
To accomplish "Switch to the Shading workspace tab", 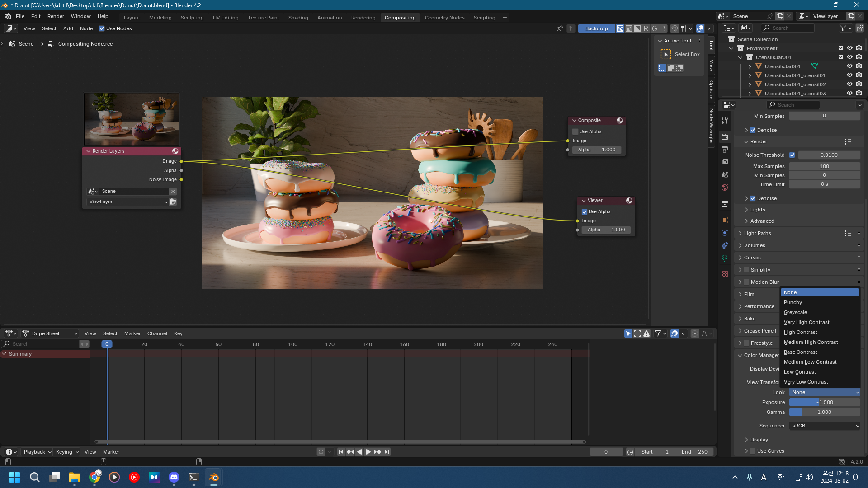I will pyautogui.click(x=298, y=18).
